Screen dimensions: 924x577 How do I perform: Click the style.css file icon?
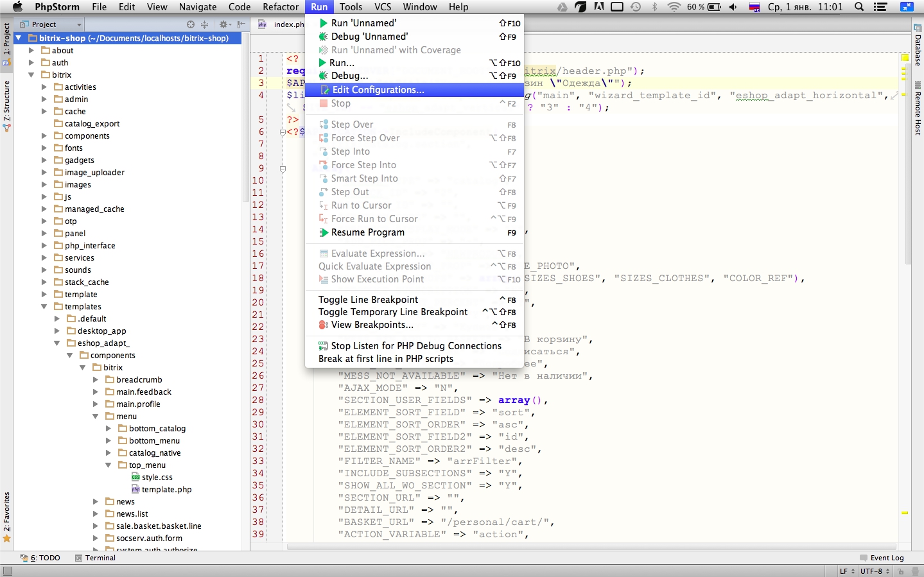point(135,477)
